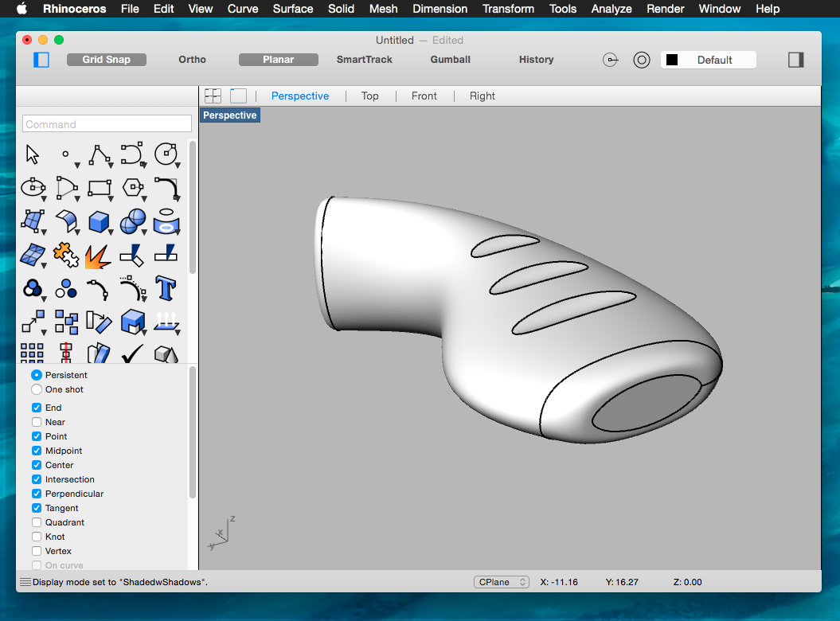Viewport: 840px width, 621px height.
Task: Select the Arc tool icon
Action: pyautogui.click(x=66, y=188)
